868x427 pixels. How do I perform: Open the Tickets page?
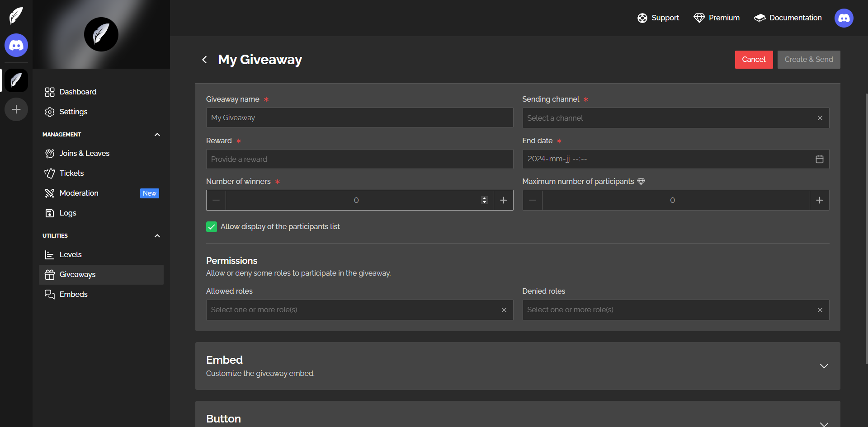71,174
